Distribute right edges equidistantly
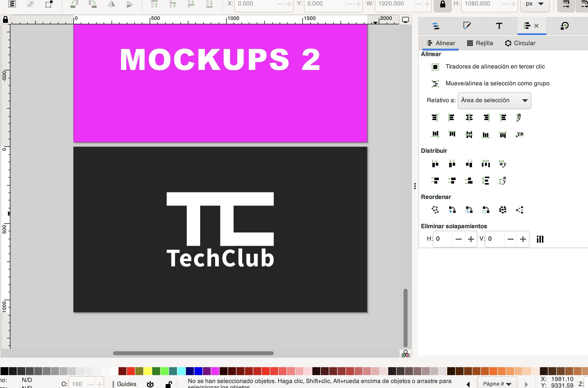This screenshot has height=388, width=588. tap(469, 163)
